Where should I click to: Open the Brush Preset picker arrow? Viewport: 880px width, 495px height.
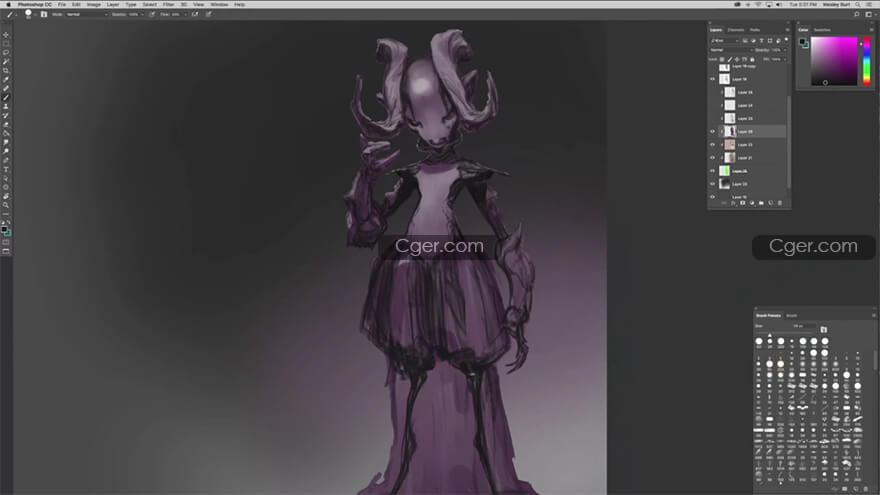tap(36, 15)
